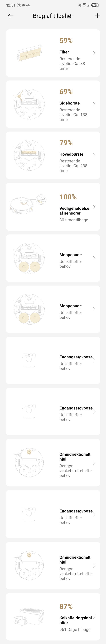
Task: Tap the muted sound status icon
Action: [x=80, y=5]
